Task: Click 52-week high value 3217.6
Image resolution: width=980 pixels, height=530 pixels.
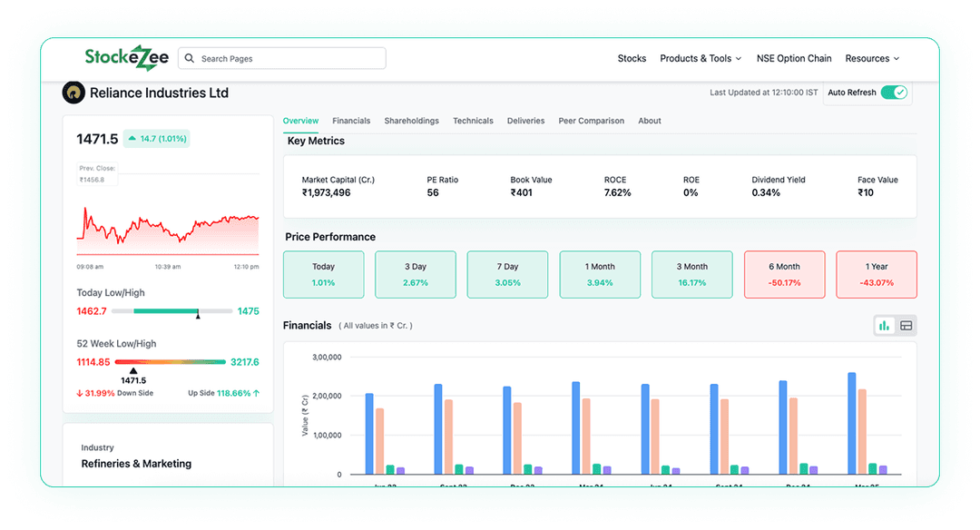Action: (244, 362)
